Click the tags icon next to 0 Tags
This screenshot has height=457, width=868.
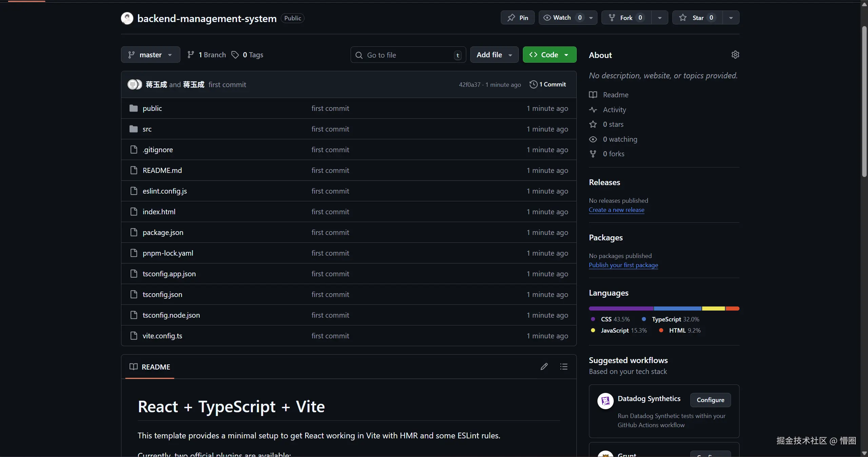tap(235, 55)
